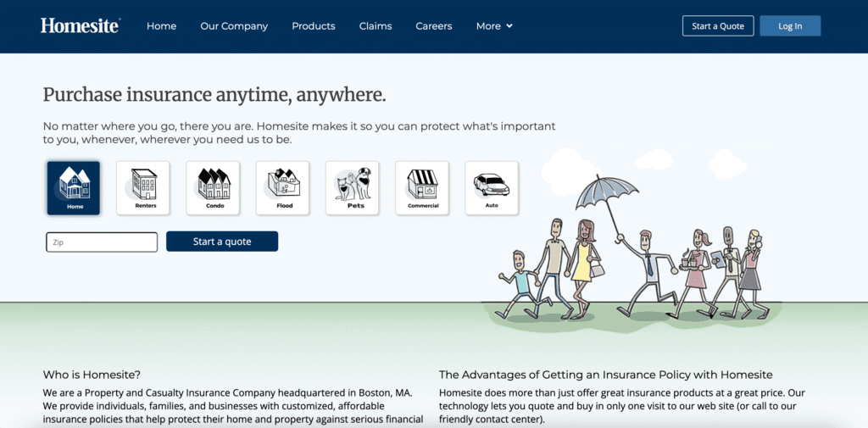Open the Careers navigation item
The height and width of the screenshot is (428, 868).
(x=434, y=26)
